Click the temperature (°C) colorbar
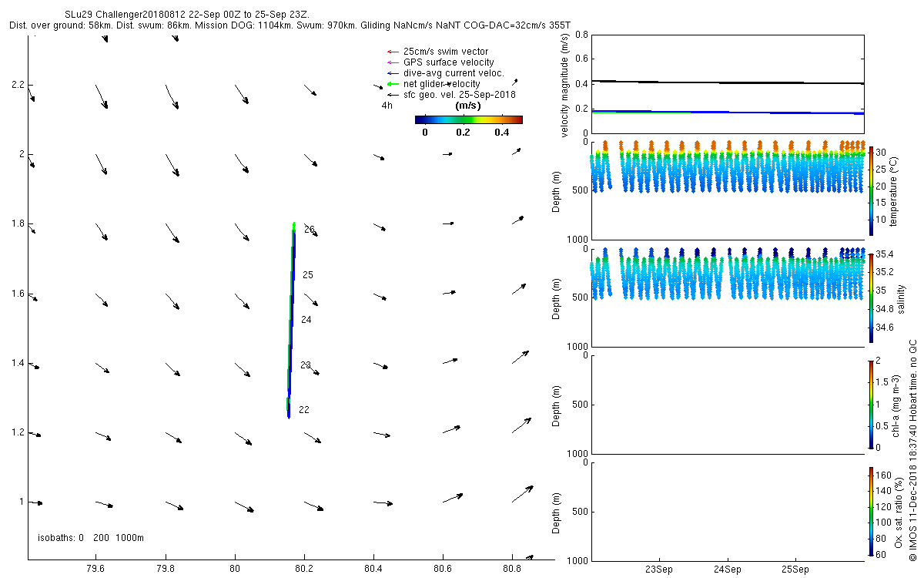The image size is (924, 578). point(871,191)
